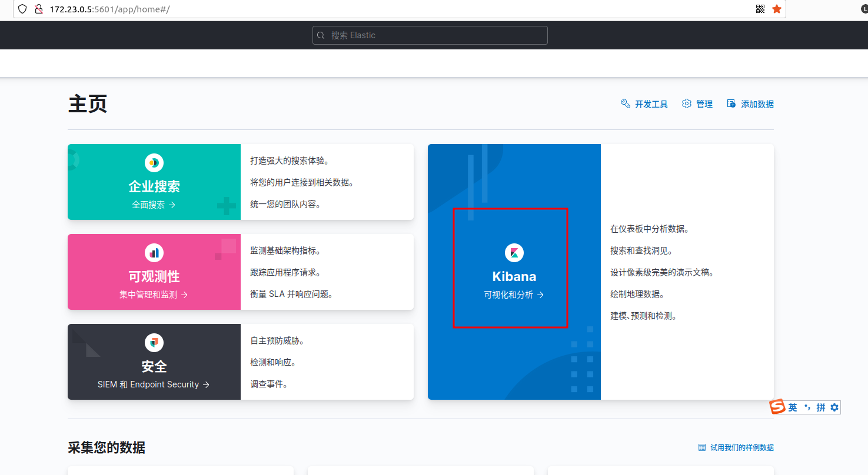This screenshot has width=868, height=475.
Task: Open Sogou input settings gear
Action: point(834,407)
